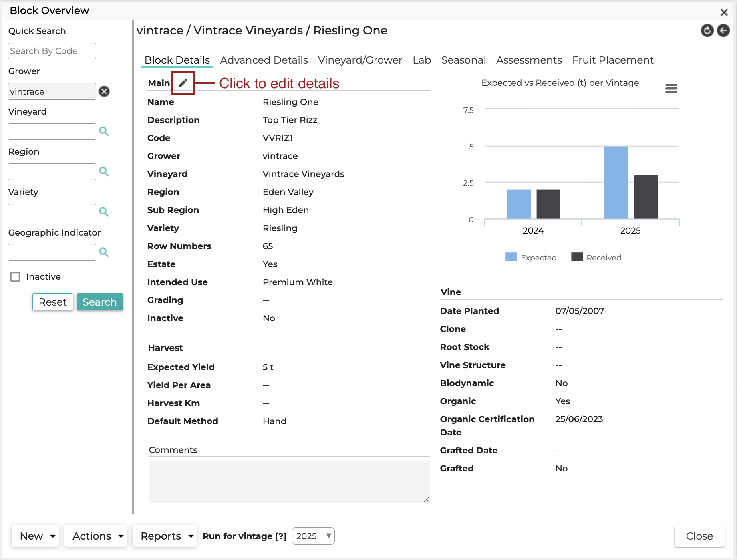
Task: Switch to the Fruit Placement tab
Action: pyautogui.click(x=613, y=60)
